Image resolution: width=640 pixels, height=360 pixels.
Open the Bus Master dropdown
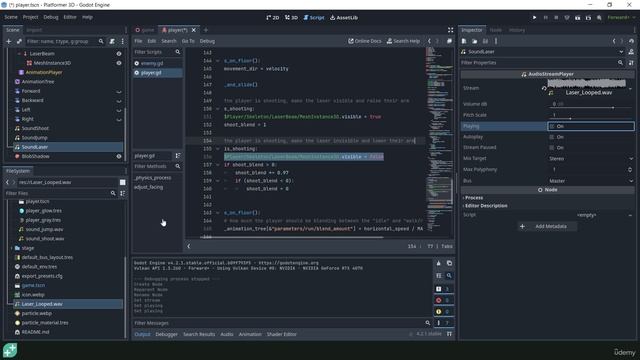[x=591, y=181]
